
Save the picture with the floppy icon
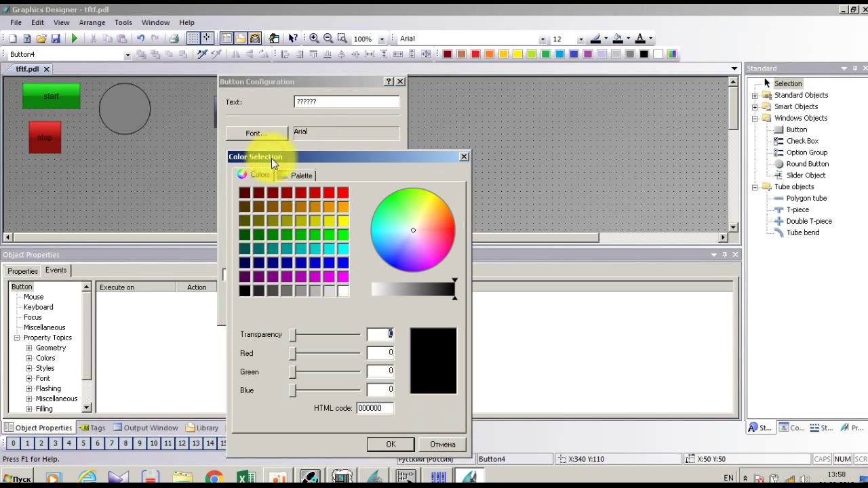click(x=56, y=39)
